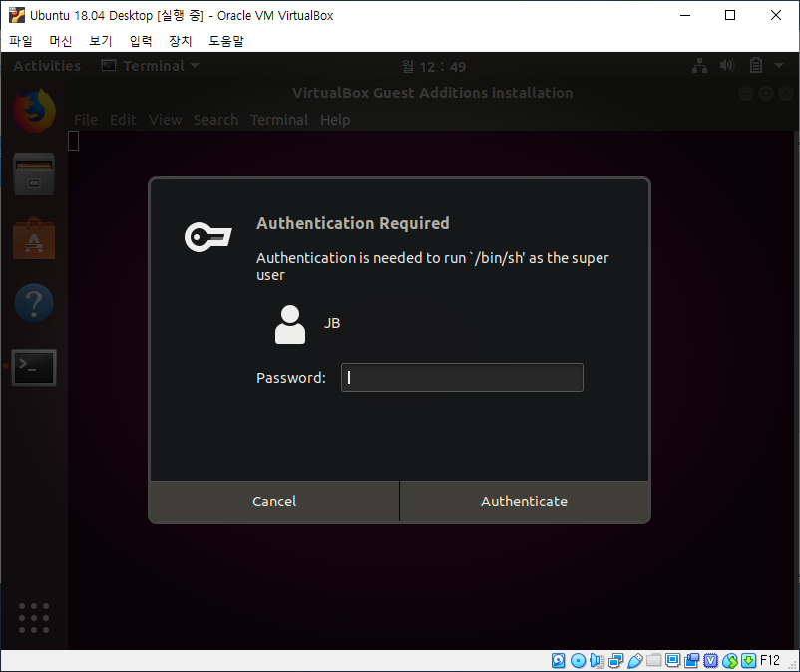Image resolution: width=800 pixels, height=672 pixels.
Task: Click the Terminal icon in the dock
Action: click(x=34, y=367)
